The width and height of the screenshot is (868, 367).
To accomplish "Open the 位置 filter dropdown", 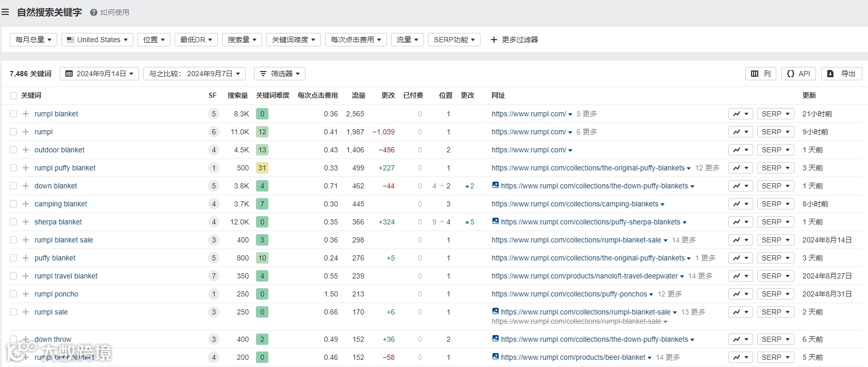I will tap(154, 40).
